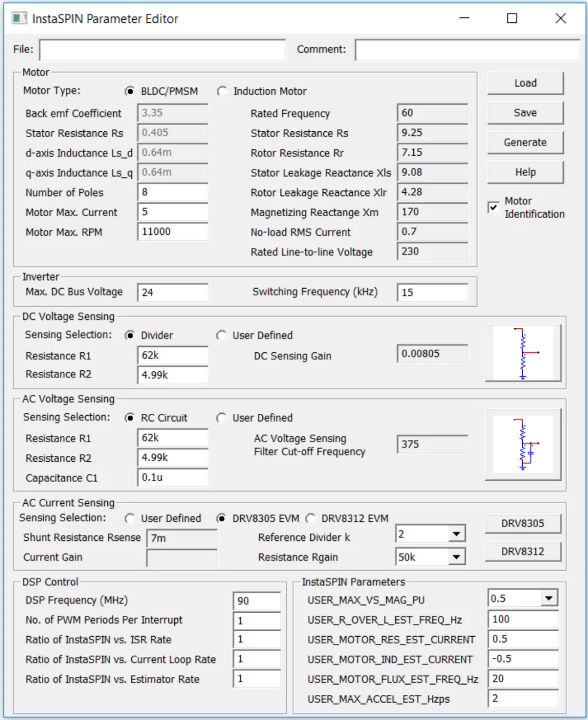Select RC Circuit for AC voltage sensing
Image resolution: width=588 pixels, height=720 pixels.
pos(130,418)
